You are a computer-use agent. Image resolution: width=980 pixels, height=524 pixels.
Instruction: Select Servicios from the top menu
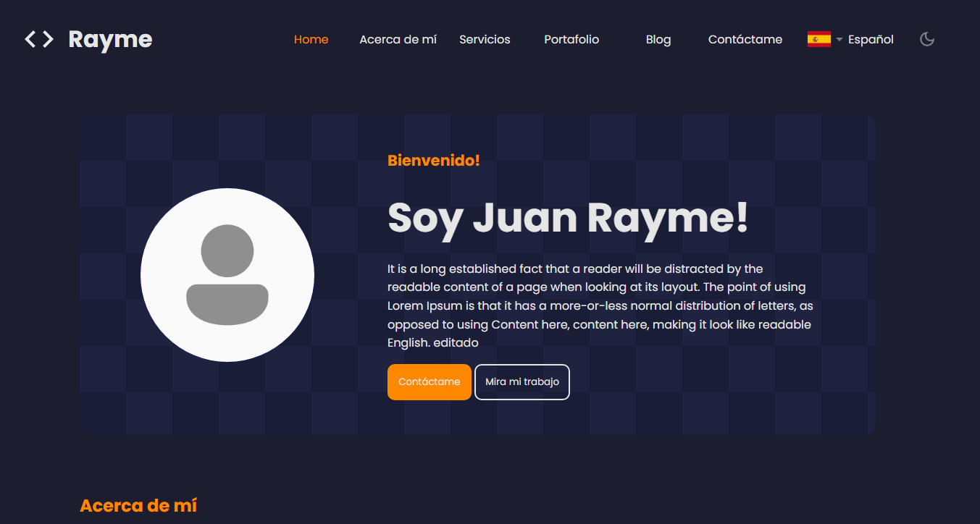pyautogui.click(x=485, y=39)
